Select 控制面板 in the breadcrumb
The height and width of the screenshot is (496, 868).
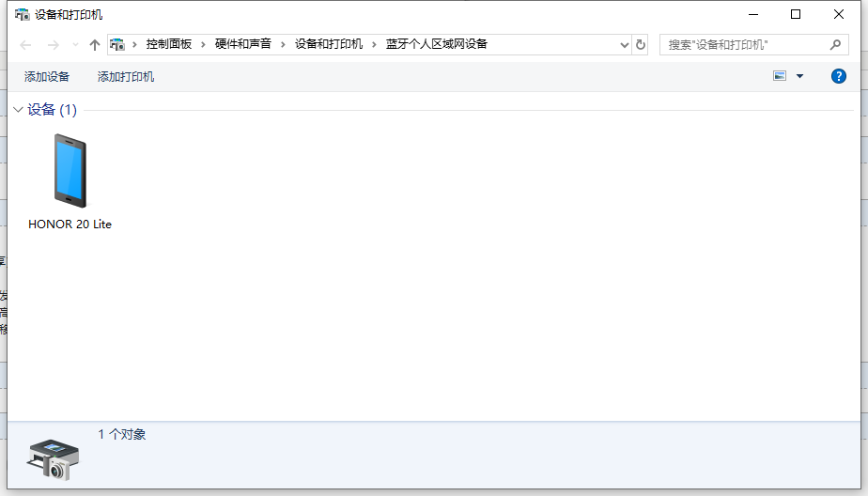(169, 44)
